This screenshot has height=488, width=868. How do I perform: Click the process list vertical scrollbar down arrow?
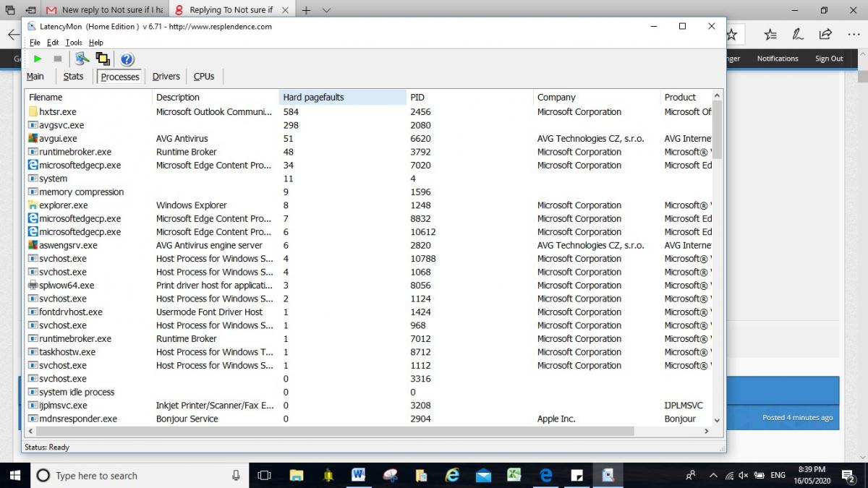click(x=717, y=419)
